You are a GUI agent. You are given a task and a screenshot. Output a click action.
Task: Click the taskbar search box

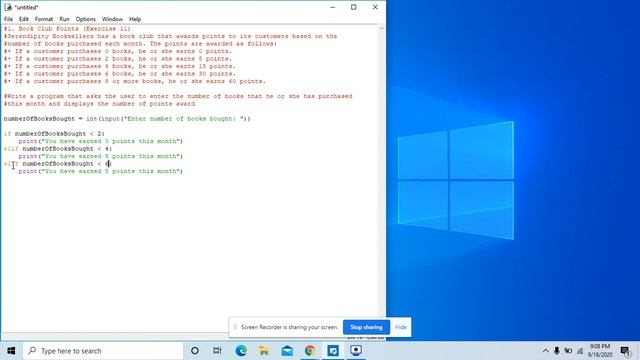pyautogui.click(x=103, y=351)
